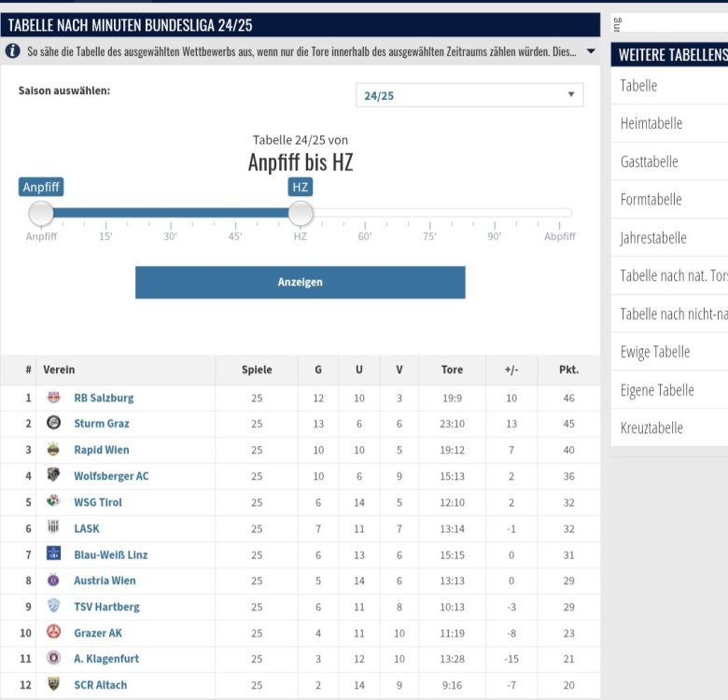The width and height of the screenshot is (728, 700).
Task: Click the Grazer AK club crest
Action: tap(54, 633)
